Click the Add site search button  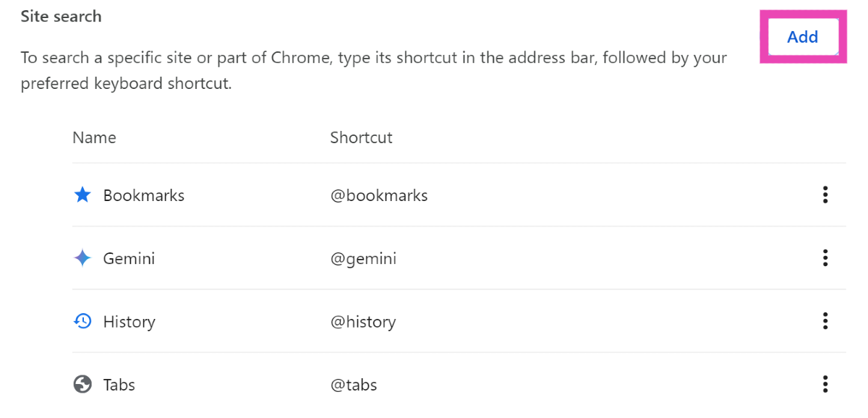[802, 37]
